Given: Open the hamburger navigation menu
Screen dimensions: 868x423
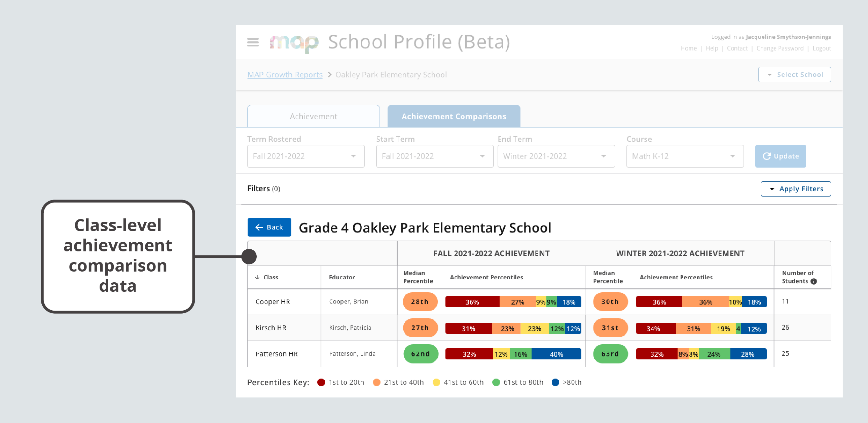Looking at the screenshot, I should 252,42.
